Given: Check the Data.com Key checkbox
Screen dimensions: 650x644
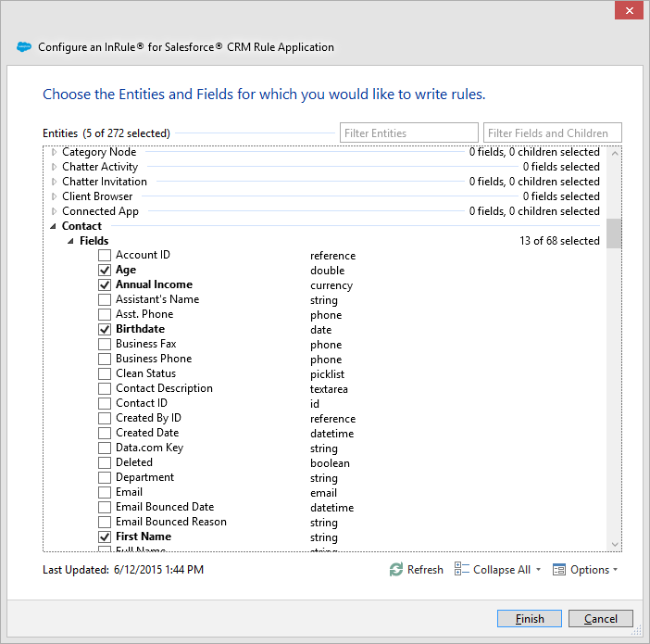Looking at the screenshot, I should click(105, 448).
